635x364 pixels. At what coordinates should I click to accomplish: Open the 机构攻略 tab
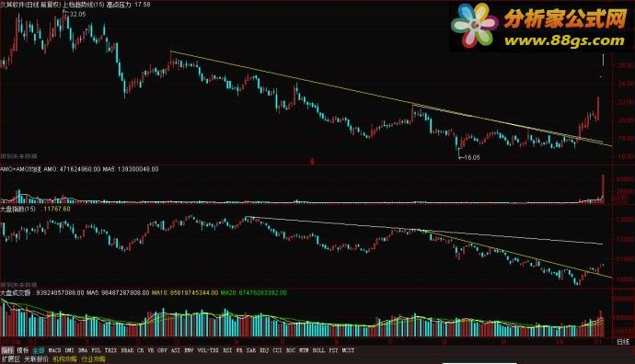click(x=64, y=359)
